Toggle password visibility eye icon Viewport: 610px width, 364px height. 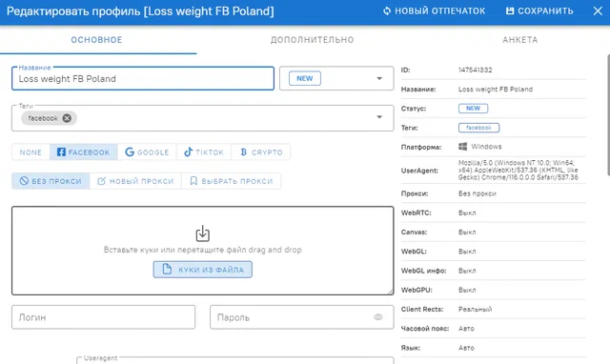378,317
